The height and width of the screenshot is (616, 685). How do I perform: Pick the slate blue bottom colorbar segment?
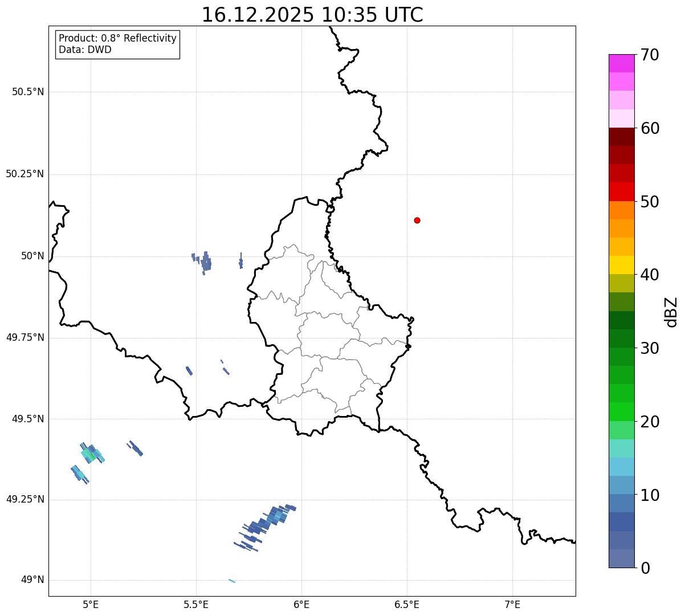pos(622,558)
